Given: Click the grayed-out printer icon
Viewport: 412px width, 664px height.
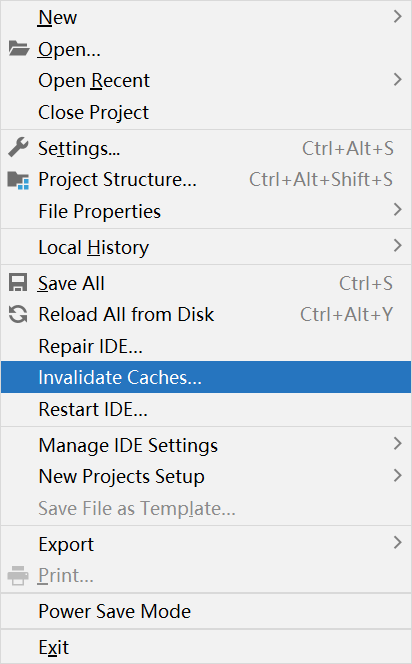Looking at the screenshot, I should pyautogui.click(x=18, y=575).
